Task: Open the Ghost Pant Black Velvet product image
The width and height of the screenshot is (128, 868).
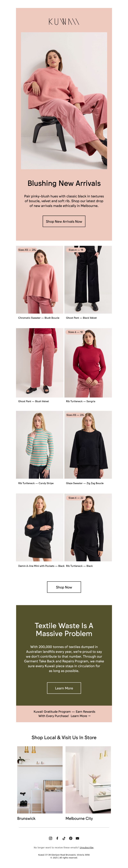Action: [88, 280]
